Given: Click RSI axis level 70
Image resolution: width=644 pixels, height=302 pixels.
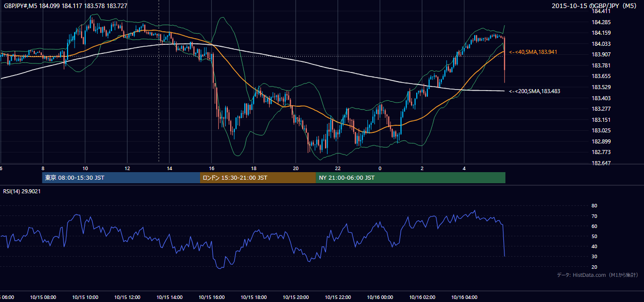Looking at the screenshot, I should coord(594,216).
